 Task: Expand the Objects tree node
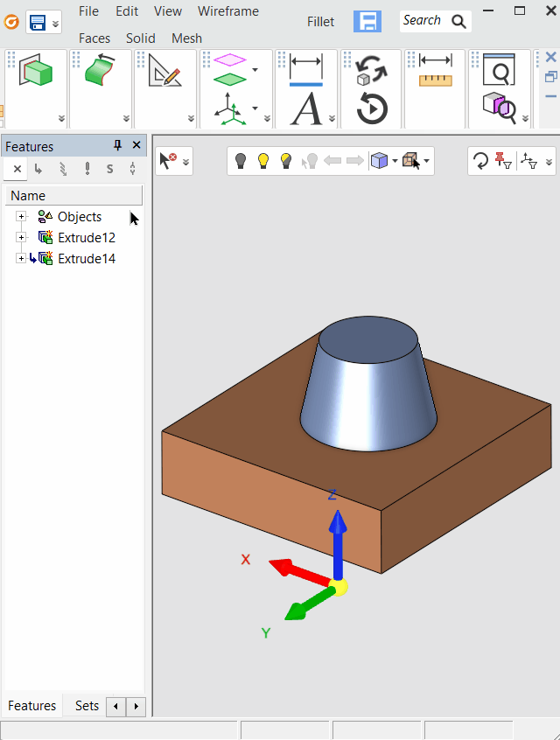click(21, 217)
